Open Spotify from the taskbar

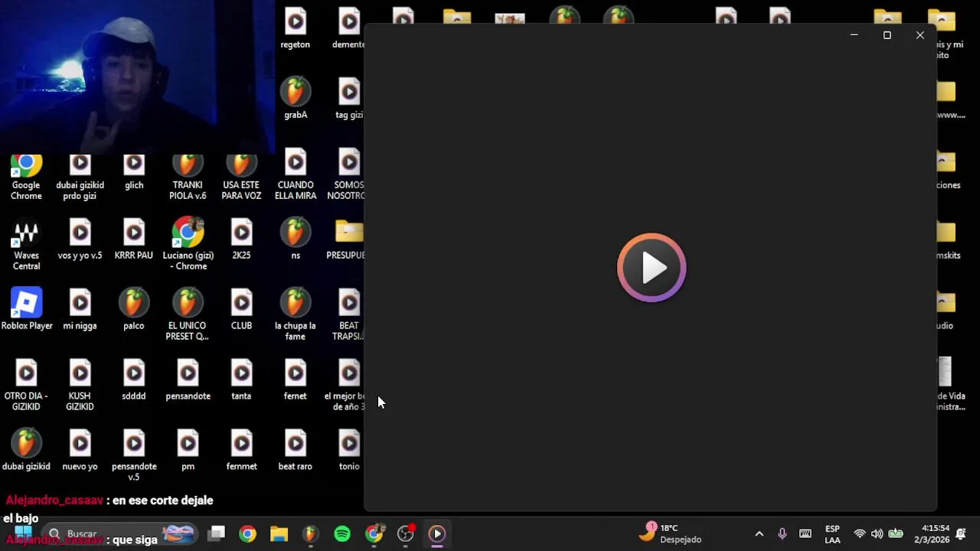(x=342, y=533)
